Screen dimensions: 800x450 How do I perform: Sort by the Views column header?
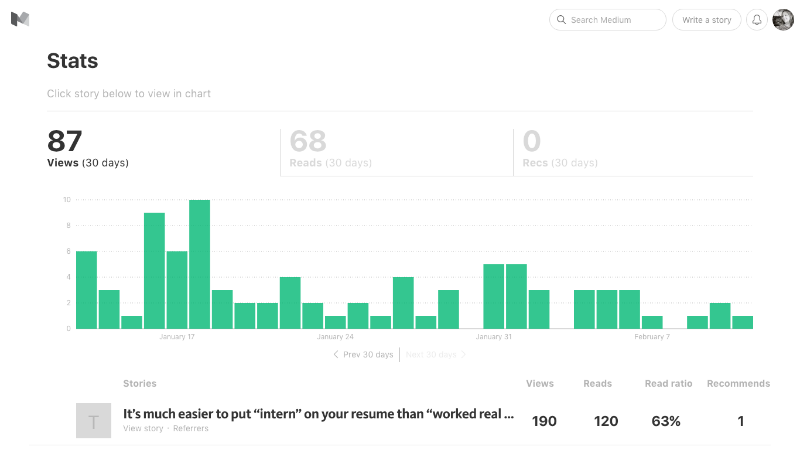click(540, 384)
